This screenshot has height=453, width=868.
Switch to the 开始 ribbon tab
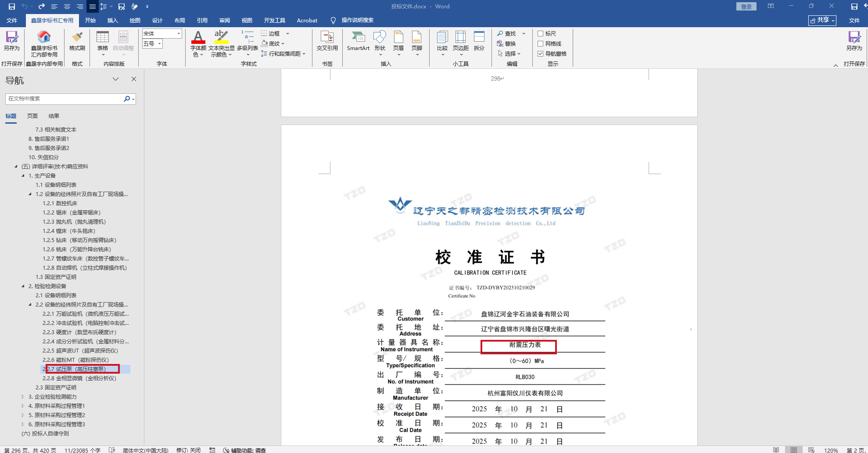click(x=90, y=21)
